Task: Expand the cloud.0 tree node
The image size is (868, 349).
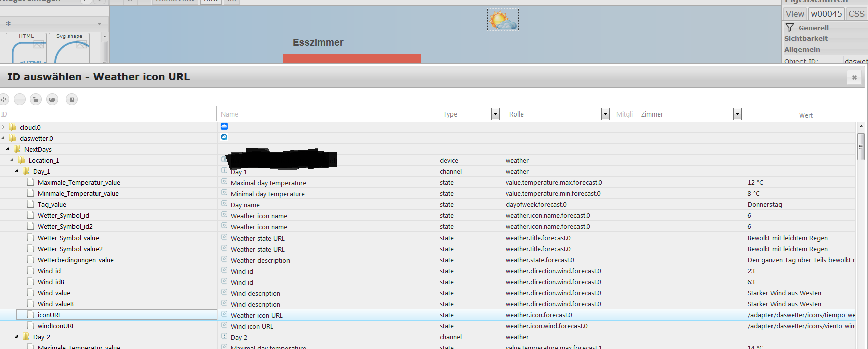Action: (x=3, y=127)
